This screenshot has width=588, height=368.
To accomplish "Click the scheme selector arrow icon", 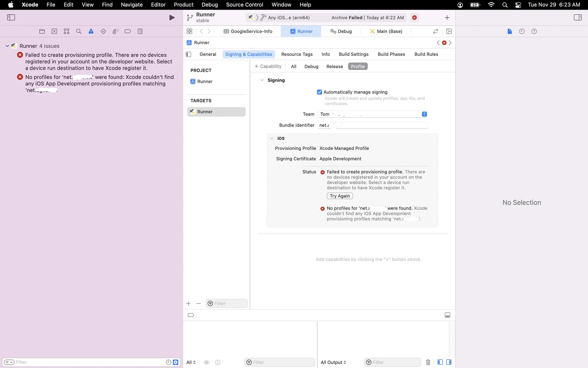I will click(256, 18).
